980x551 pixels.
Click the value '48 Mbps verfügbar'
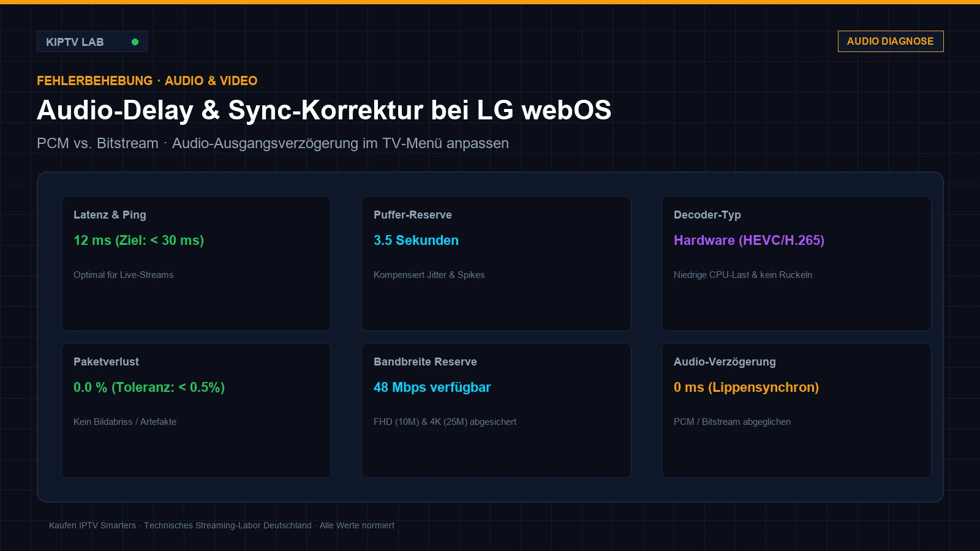(432, 388)
